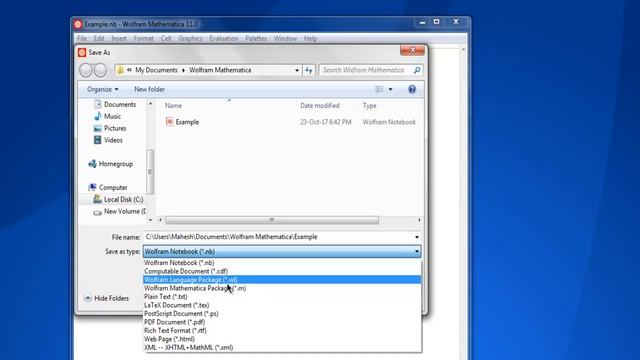The height and width of the screenshot is (360, 640).
Task: Click the Forward navigation button
Action: 100,70
